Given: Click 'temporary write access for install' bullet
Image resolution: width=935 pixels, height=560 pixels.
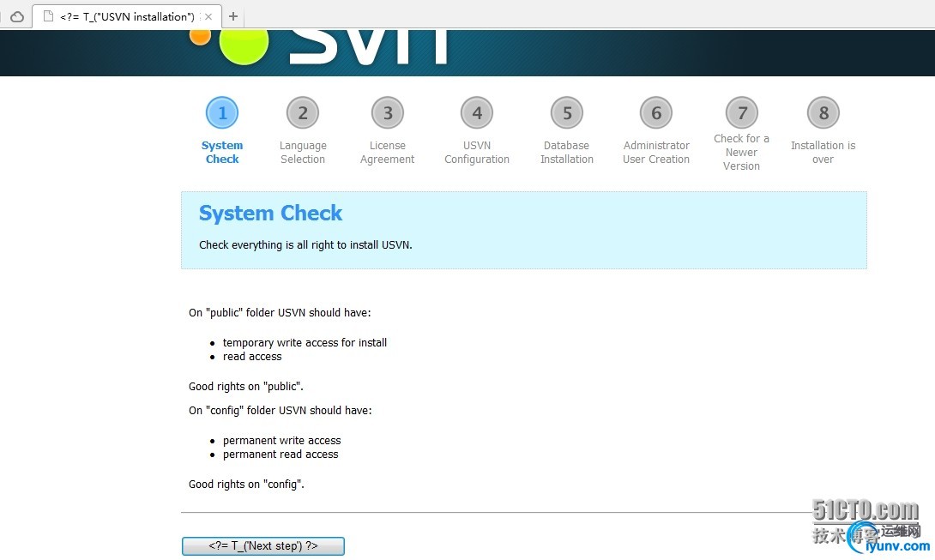Looking at the screenshot, I should [305, 343].
